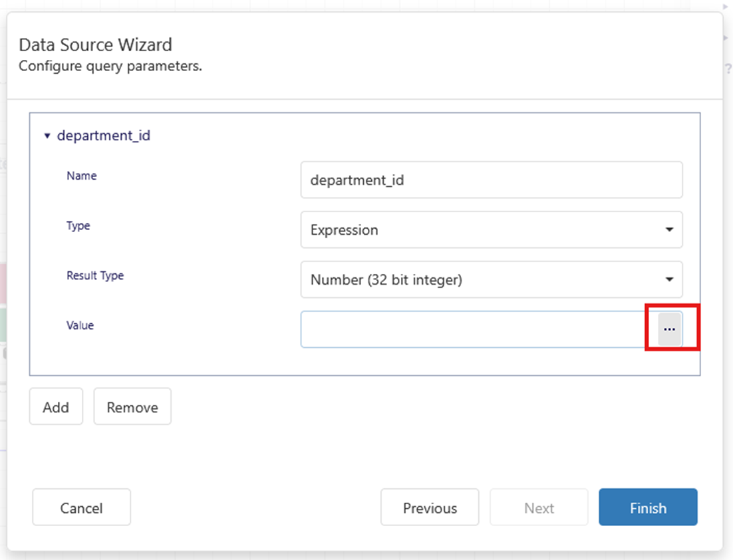Click the Result Type label
This screenshot has width=733, height=560.
(95, 275)
